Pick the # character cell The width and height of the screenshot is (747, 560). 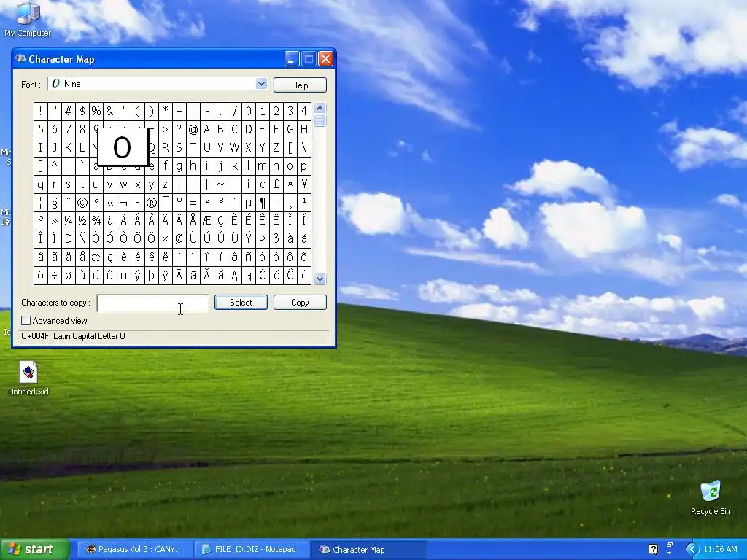68,112
